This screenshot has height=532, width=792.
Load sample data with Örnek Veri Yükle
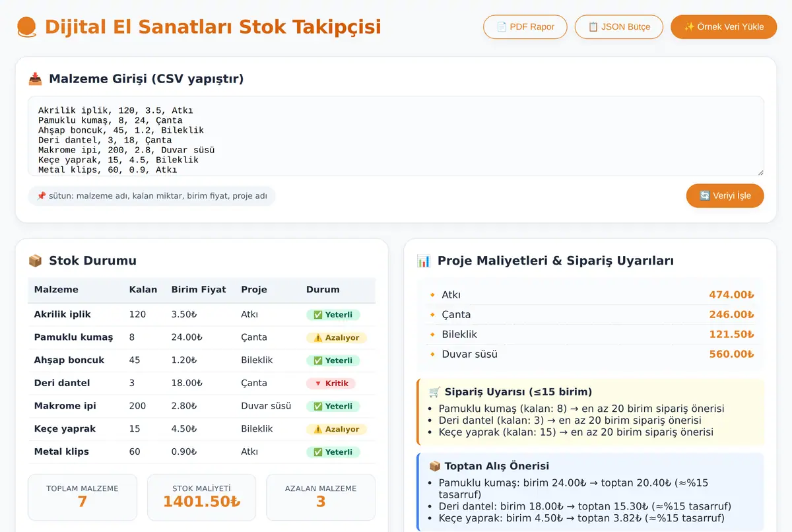tap(724, 27)
